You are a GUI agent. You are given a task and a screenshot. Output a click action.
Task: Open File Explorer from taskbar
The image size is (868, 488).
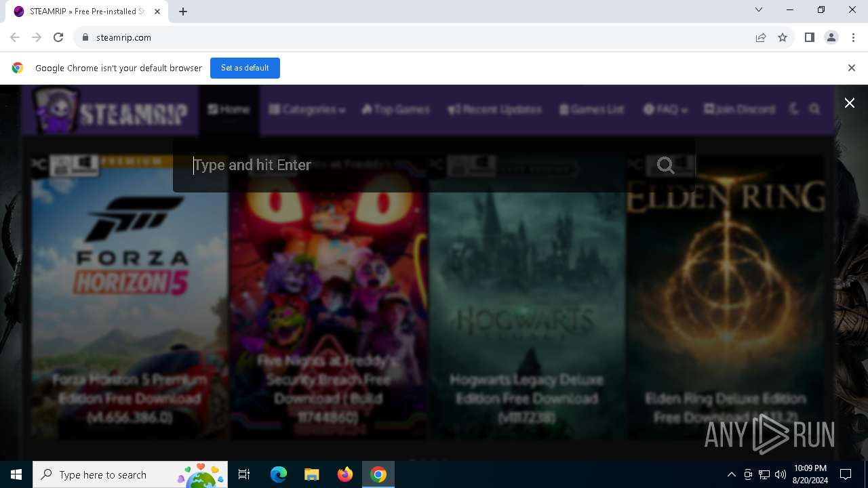click(311, 474)
